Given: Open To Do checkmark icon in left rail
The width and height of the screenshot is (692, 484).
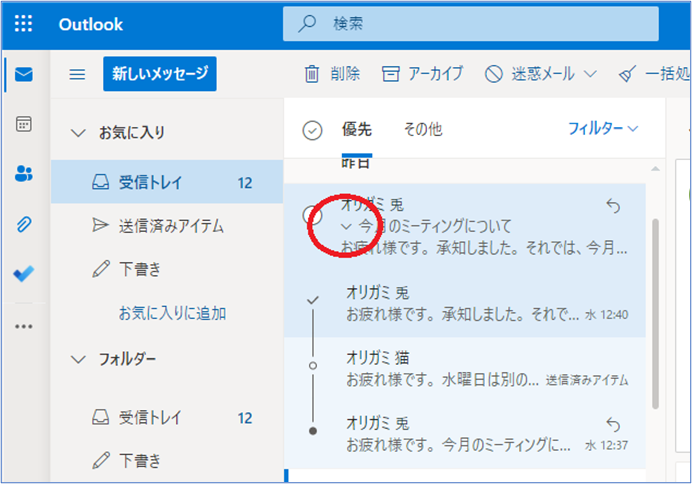Looking at the screenshot, I should pyautogui.click(x=23, y=274).
